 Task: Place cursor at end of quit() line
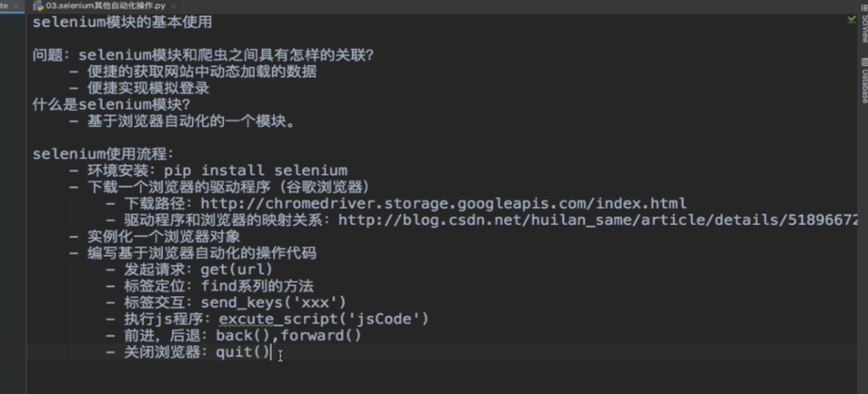[271, 351]
